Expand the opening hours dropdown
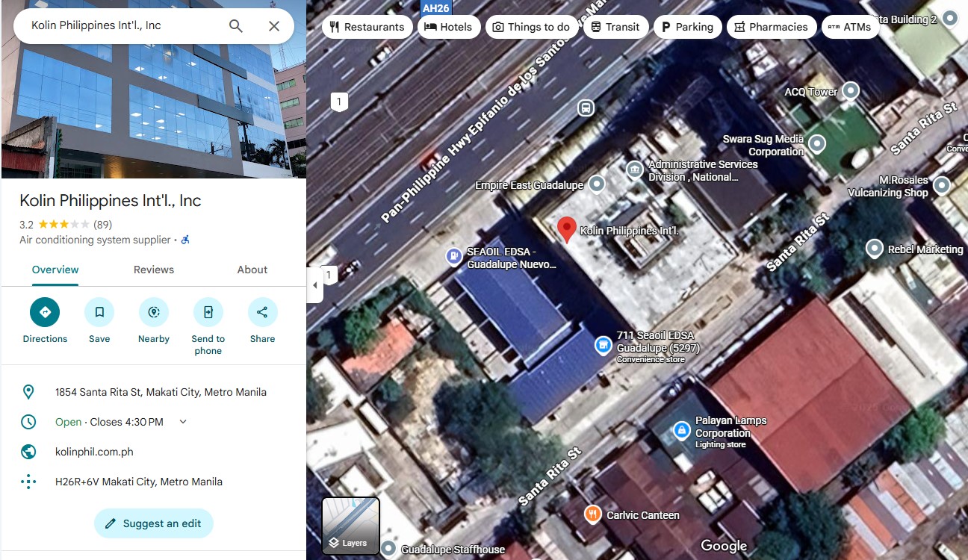The width and height of the screenshot is (968, 560). point(183,422)
